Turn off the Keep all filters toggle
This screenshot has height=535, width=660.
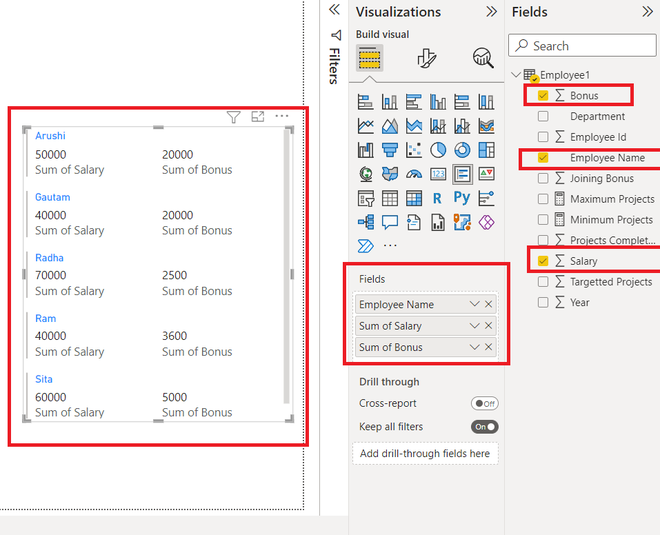click(x=484, y=427)
